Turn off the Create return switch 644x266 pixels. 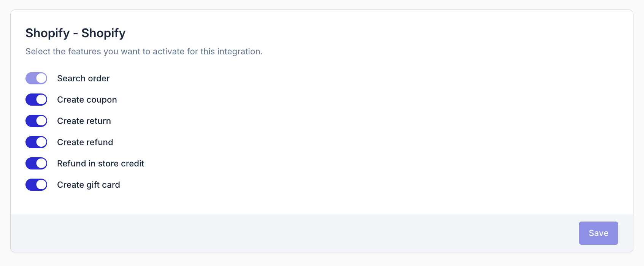point(36,121)
